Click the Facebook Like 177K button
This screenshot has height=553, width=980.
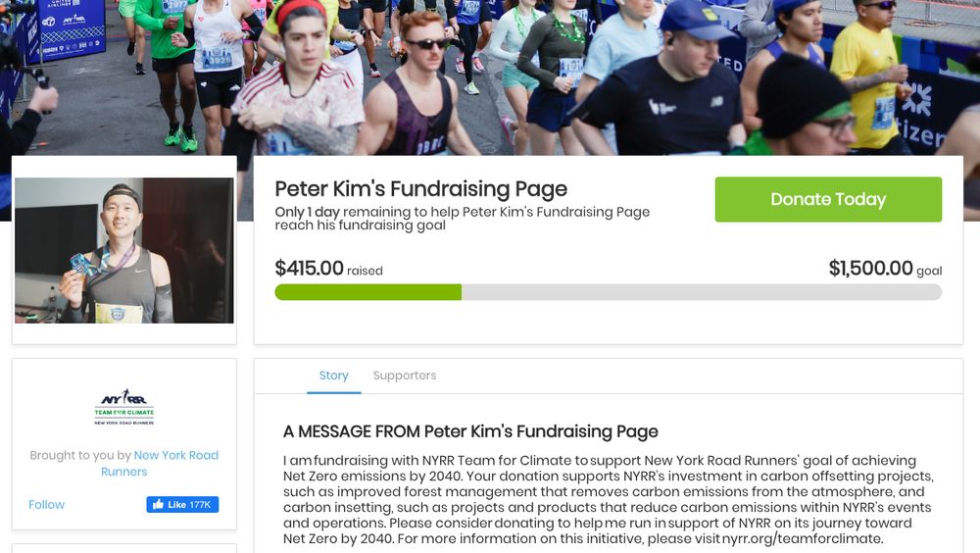point(182,504)
